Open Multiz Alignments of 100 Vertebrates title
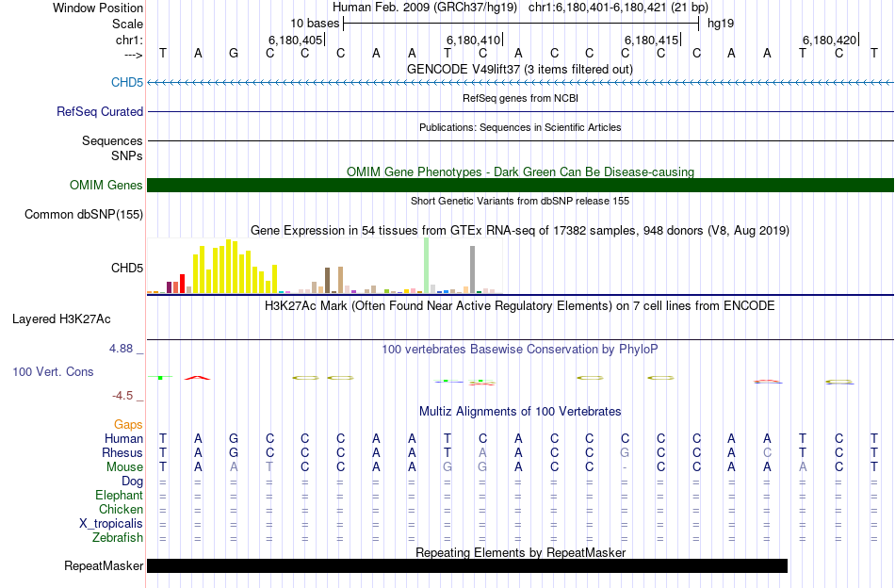Image resolution: width=895 pixels, height=588 pixels. click(520, 411)
